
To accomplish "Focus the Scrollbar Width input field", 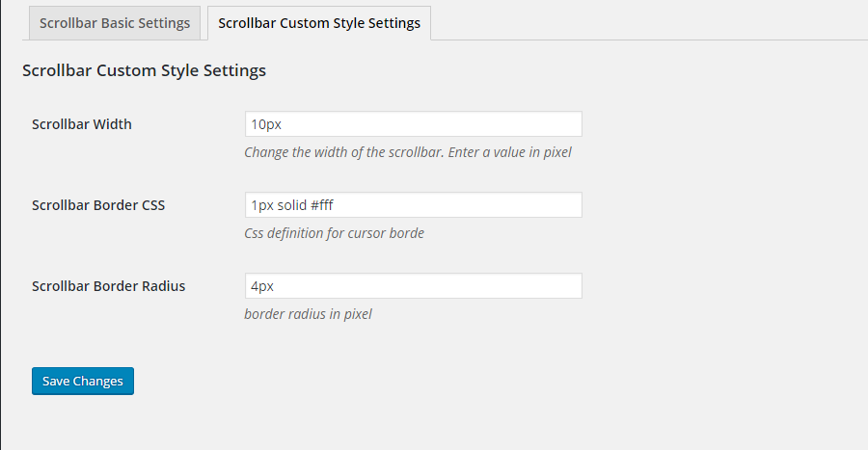I will click(x=413, y=124).
